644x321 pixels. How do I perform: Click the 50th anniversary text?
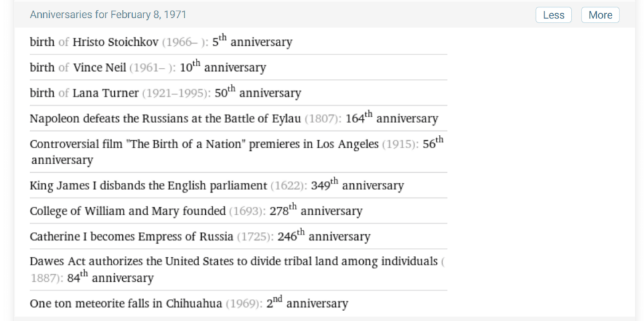click(258, 92)
